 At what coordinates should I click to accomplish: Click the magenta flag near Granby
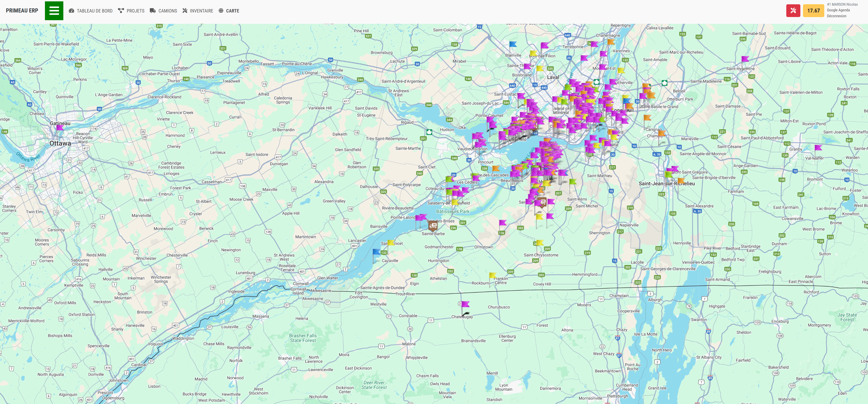(818, 147)
